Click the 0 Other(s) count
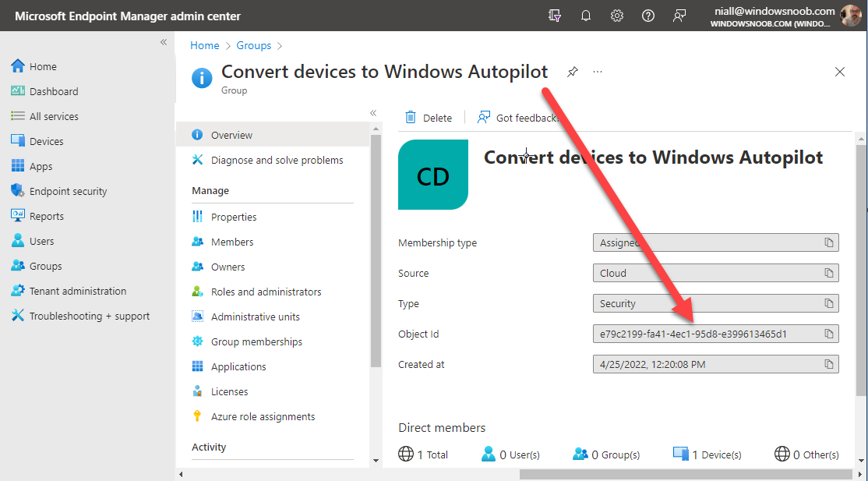 (806, 455)
